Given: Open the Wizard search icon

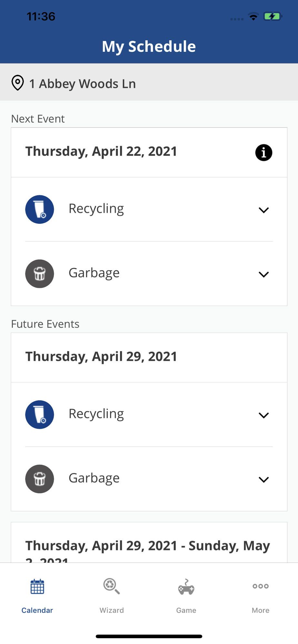Looking at the screenshot, I should (x=112, y=587).
